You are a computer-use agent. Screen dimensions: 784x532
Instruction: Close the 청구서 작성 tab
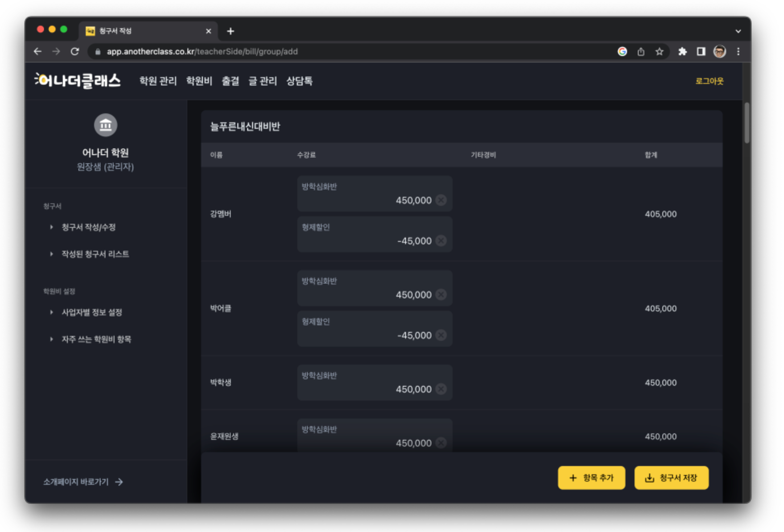pos(209,31)
